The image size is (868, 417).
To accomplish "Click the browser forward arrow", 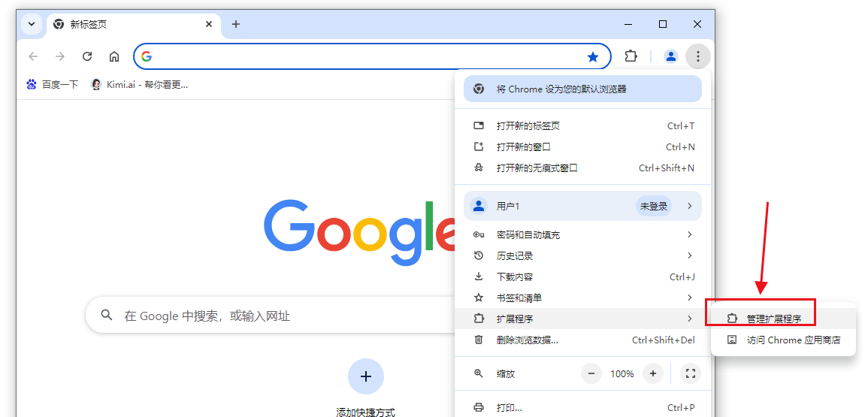I will (60, 56).
